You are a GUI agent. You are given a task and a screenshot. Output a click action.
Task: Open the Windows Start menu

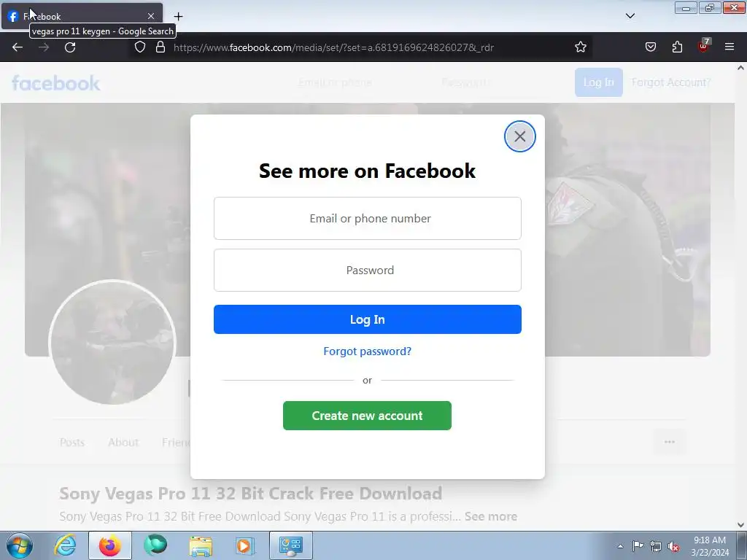tap(20, 545)
